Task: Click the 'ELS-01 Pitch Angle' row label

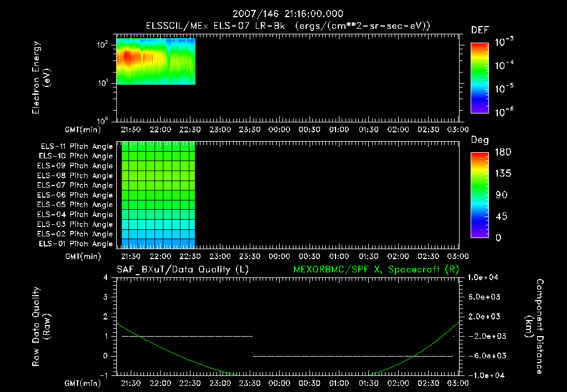Action: coord(76,244)
